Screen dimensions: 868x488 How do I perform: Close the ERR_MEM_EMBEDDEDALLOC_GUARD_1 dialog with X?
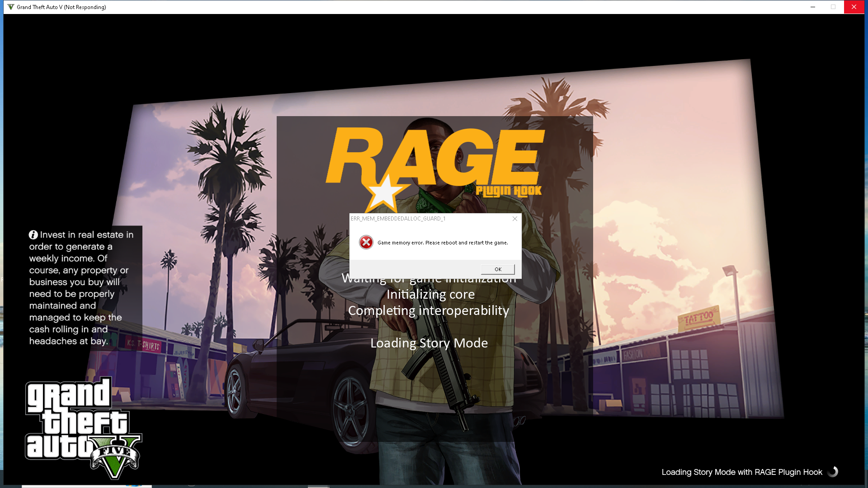515,219
